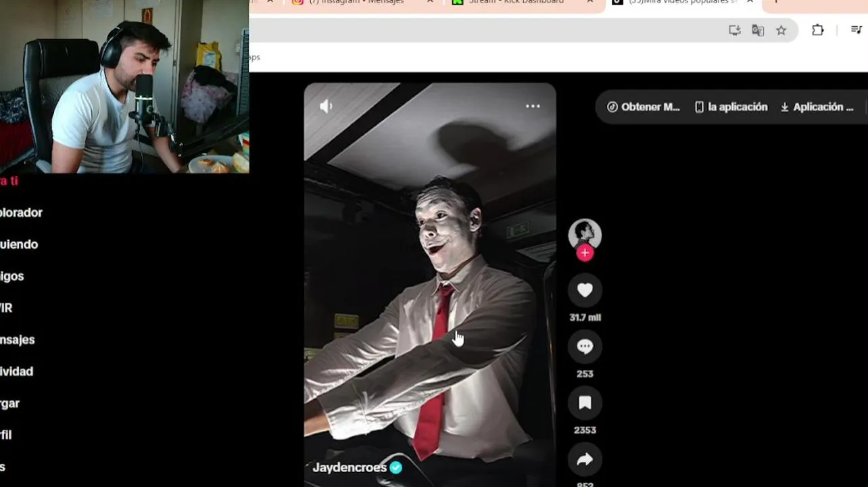Close the TikTok videos tab

pos(750,2)
